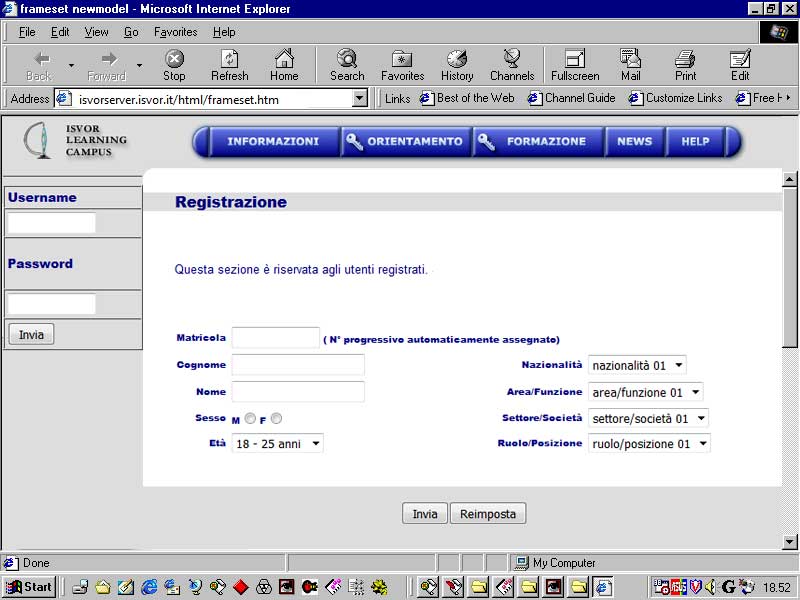Viewport: 800px width, 600px height.
Task: Click the Start button
Action: (x=29, y=587)
